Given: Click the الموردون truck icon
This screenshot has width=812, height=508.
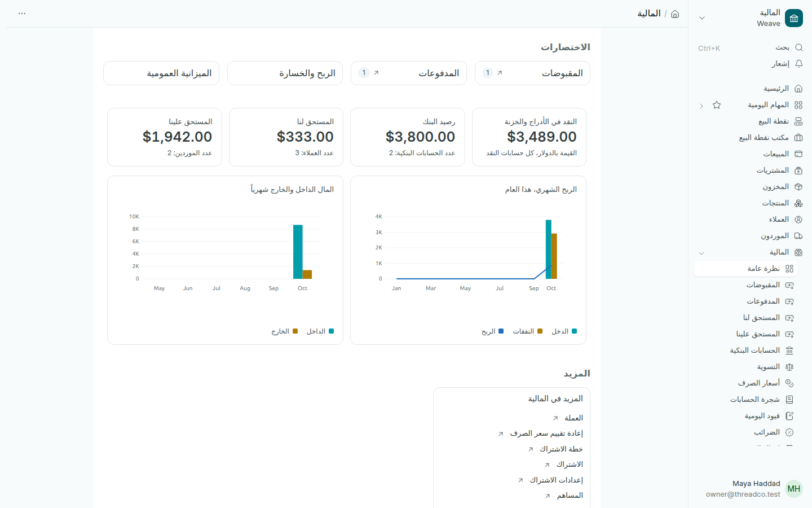Looking at the screenshot, I should (798, 236).
